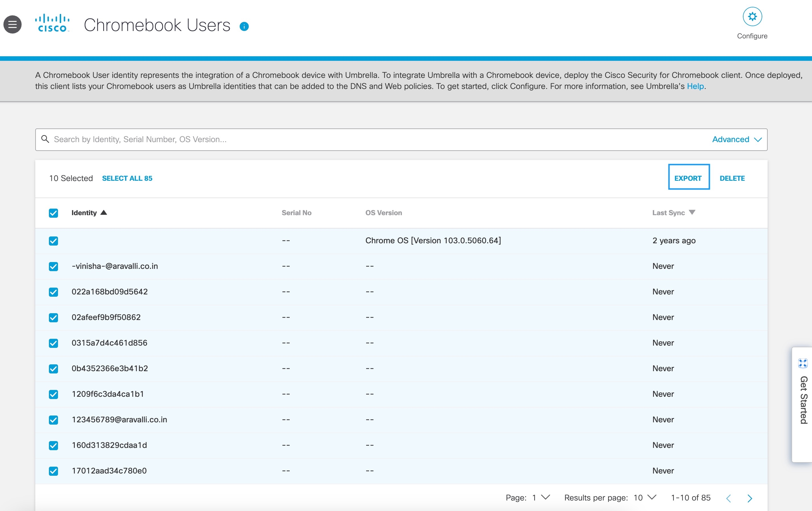Viewport: 812px width, 511px height.
Task: Sort ascending by Identity arrow
Action: click(x=103, y=212)
